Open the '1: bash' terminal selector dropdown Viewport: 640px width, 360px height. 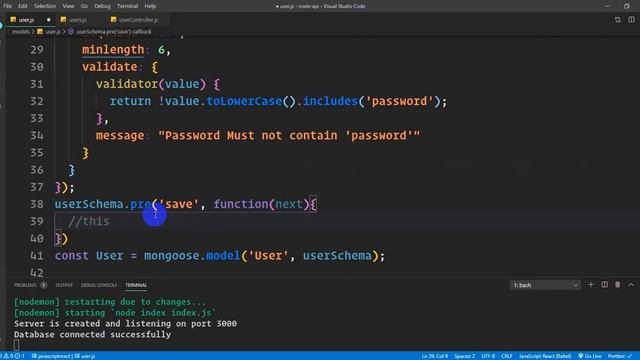pos(545,285)
